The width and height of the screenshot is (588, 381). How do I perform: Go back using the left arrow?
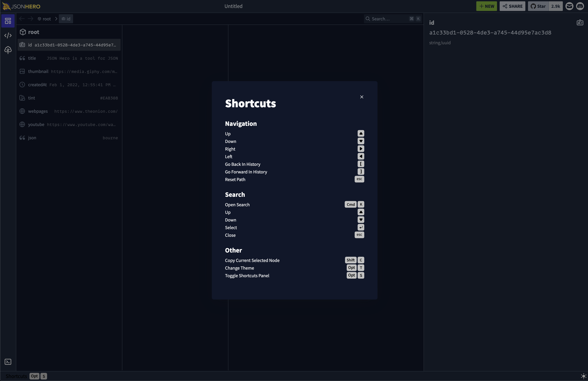pyautogui.click(x=22, y=19)
